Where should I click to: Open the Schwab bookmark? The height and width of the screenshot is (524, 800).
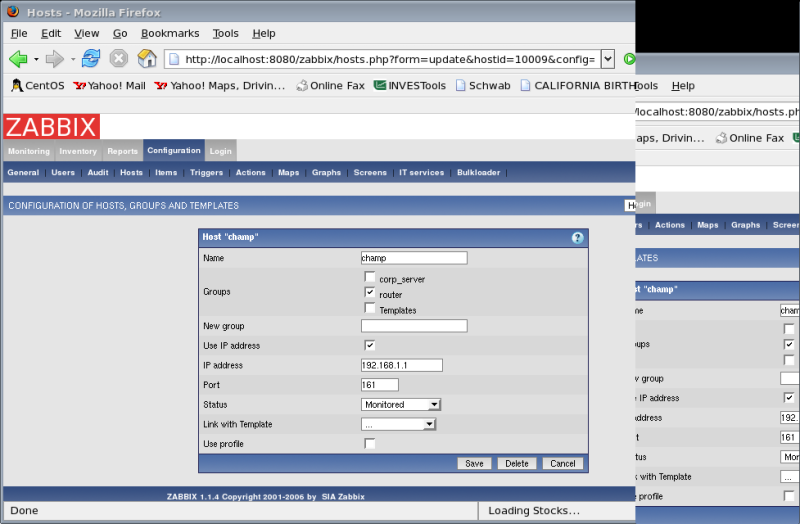click(x=483, y=86)
